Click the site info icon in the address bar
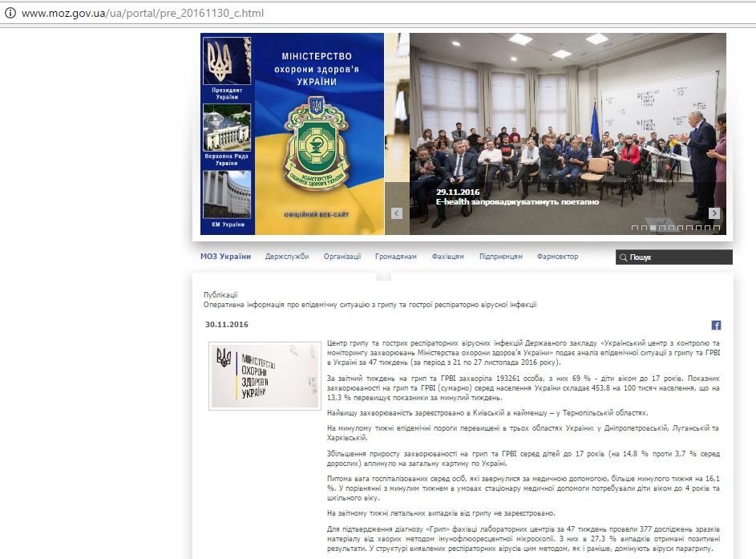The width and height of the screenshot is (756, 559). pos(10,13)
